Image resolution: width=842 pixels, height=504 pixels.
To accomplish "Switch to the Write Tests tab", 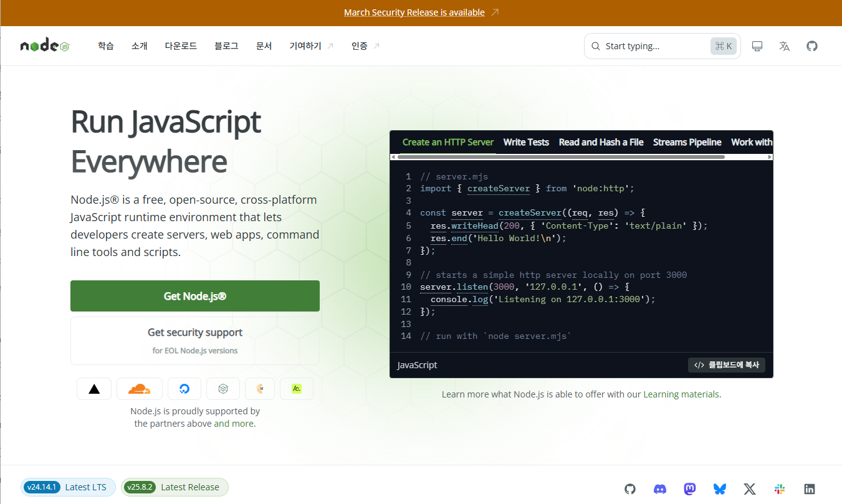I will (525, 142).
